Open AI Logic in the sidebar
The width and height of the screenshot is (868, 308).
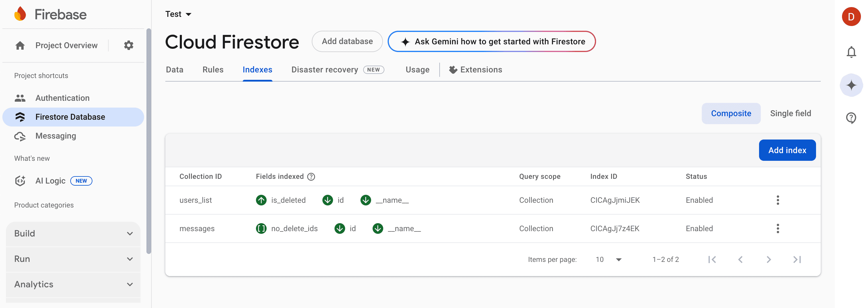click(50, 181)
